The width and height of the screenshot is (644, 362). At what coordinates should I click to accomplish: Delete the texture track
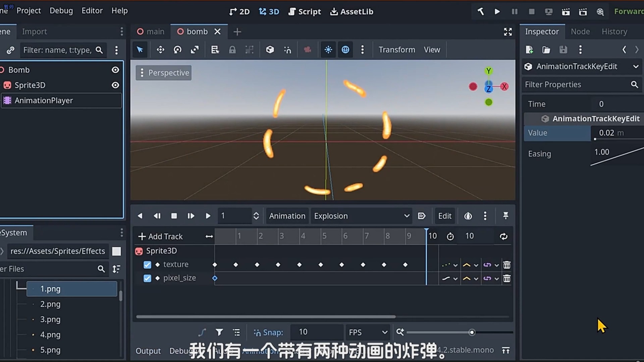tap(507, 265)
